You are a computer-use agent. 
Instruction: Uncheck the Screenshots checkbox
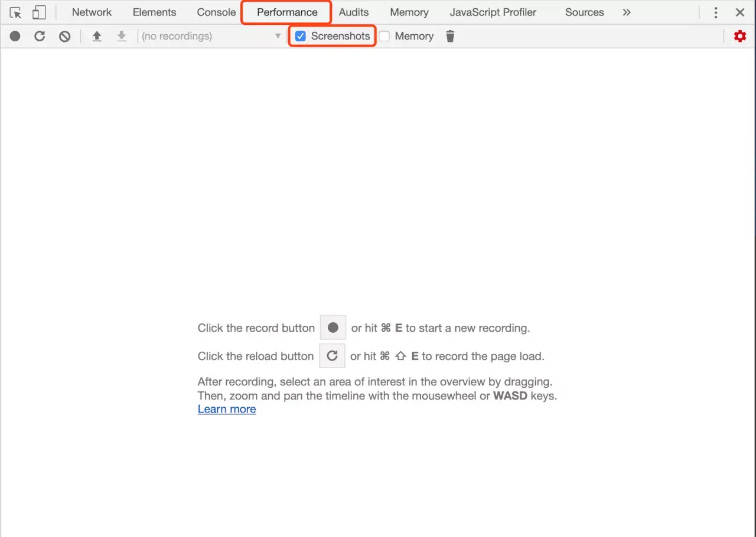[301, 36]
